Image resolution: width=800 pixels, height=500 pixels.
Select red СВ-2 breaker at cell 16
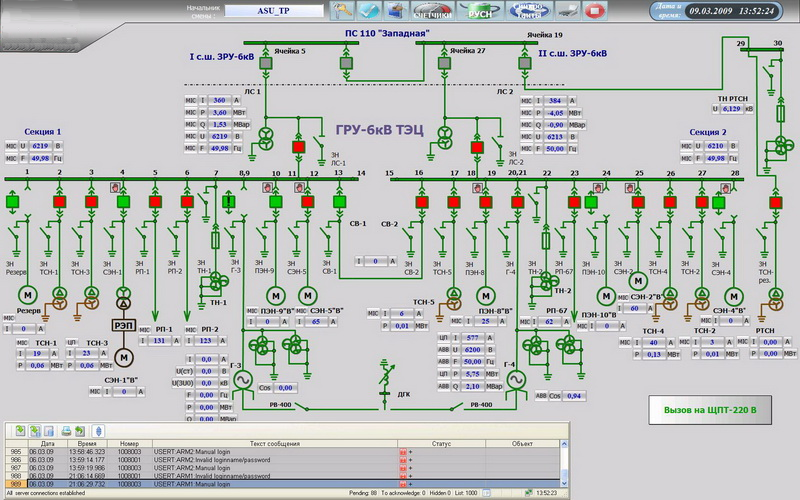click(x=422, y=202)
